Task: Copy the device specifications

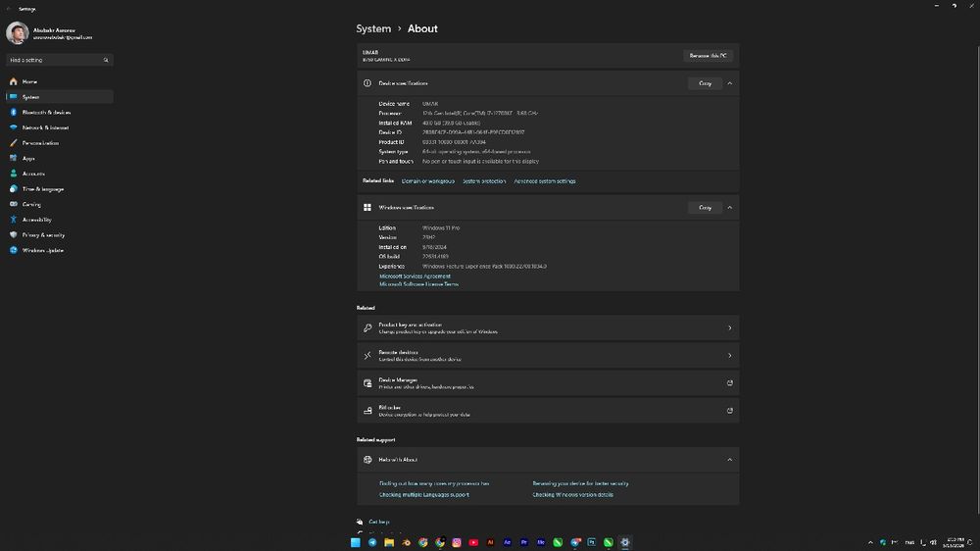Action: click(705, 83)
